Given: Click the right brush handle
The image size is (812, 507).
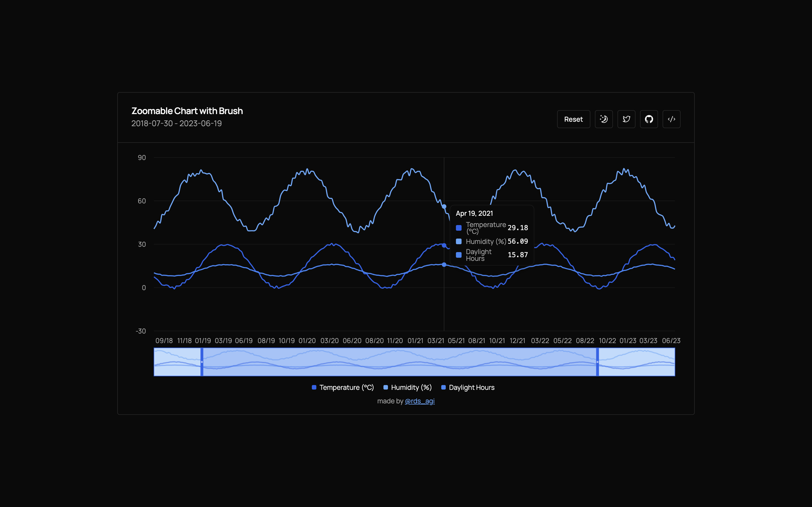Looking at the screenshot, I should coord(597,362).
